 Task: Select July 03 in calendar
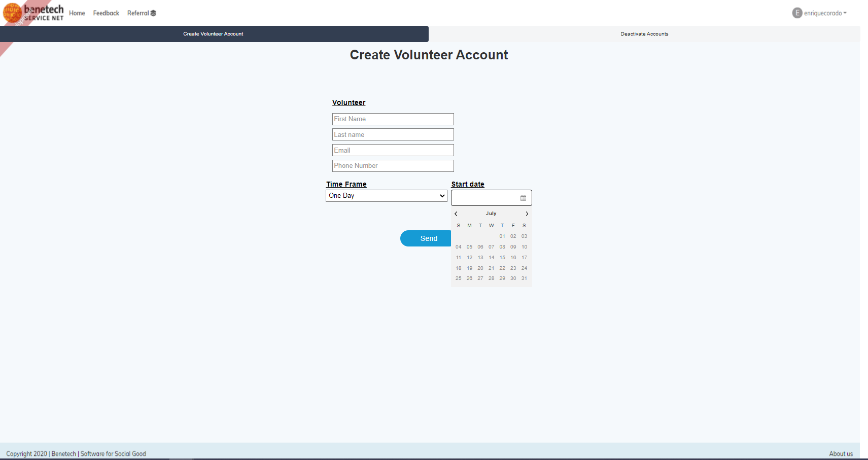[525, 236]
